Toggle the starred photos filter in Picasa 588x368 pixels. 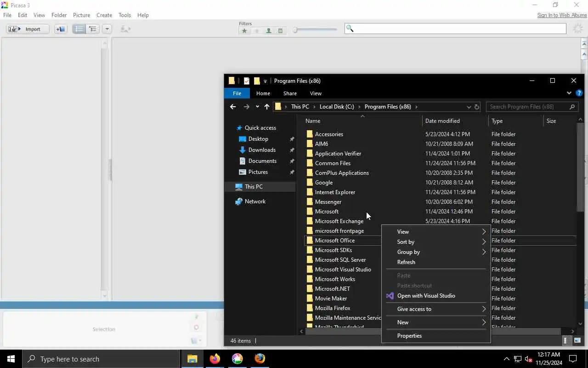244,31
